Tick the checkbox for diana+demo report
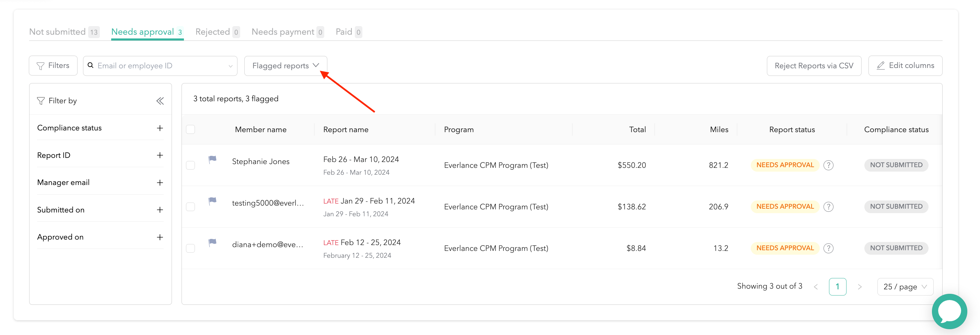 click(x=190, y=248)
